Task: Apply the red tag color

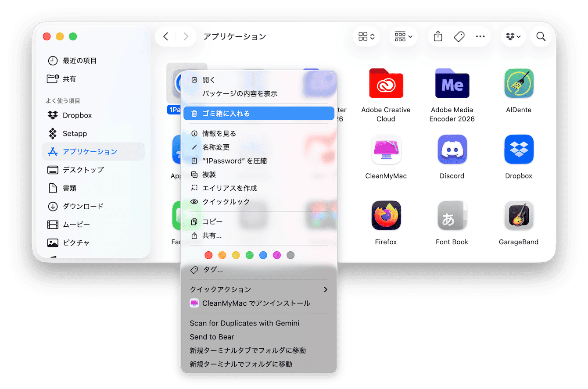Action: tap(208, 255)
